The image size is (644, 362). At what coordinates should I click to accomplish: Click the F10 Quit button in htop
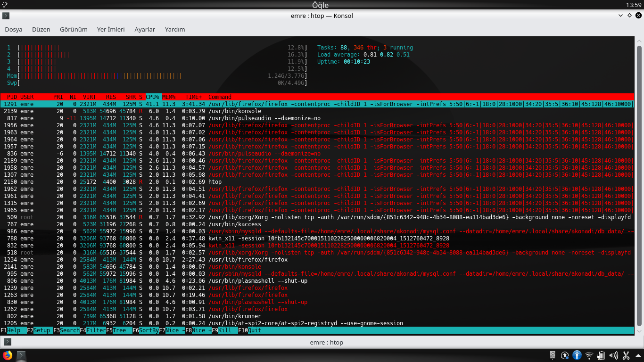pos(255,330)
